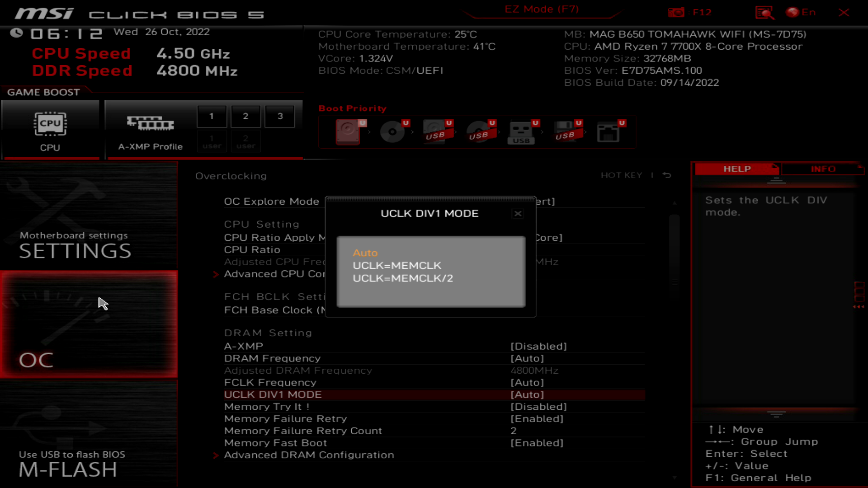The image size is (868, 488).
Task: Choose UCLK=MEMCLK option in the popup
Action: pos(397,266)
